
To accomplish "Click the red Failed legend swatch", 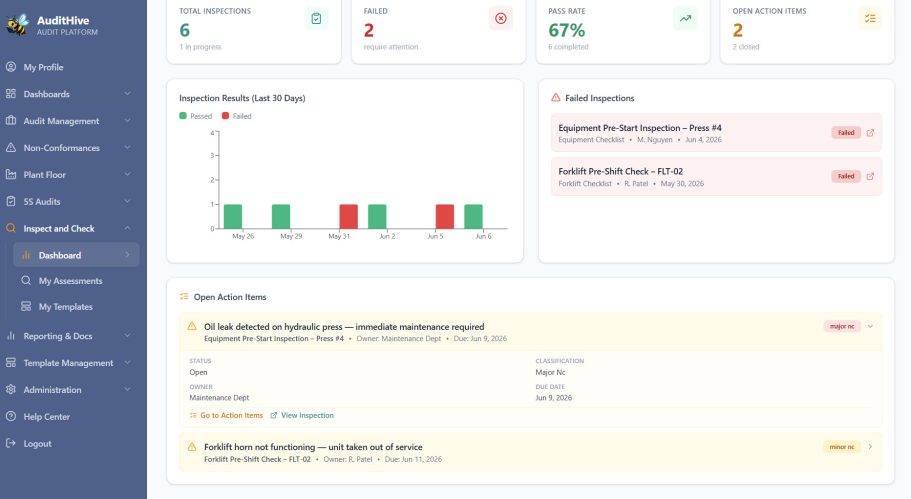I will pyautogui.click(x=225, y=116).
